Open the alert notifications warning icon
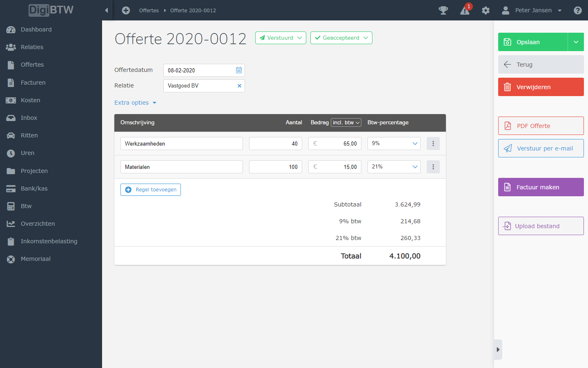The width and height of the screenshot is (588, 368). coord(465,11)
